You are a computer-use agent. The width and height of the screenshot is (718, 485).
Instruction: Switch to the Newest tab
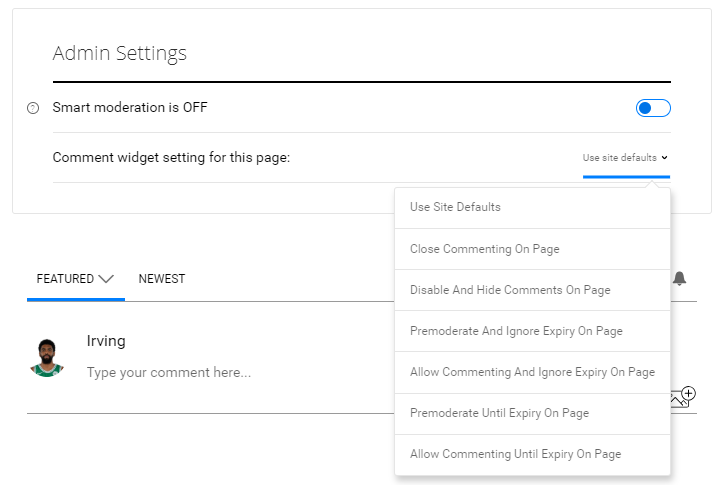162,279
